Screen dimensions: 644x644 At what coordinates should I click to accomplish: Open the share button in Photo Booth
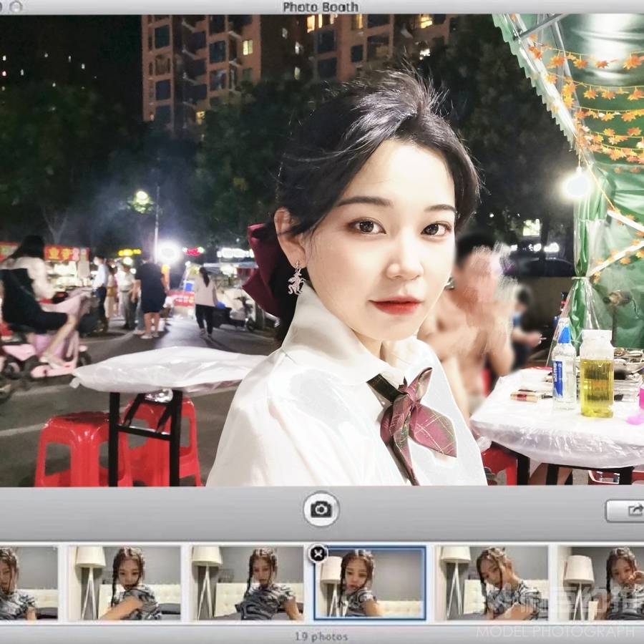[626, 511]
